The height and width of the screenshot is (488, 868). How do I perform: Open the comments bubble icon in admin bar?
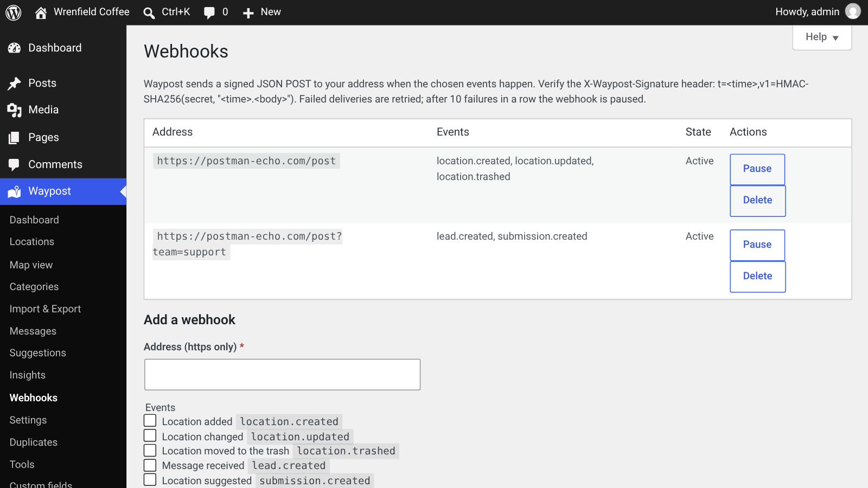pos(209,13)
